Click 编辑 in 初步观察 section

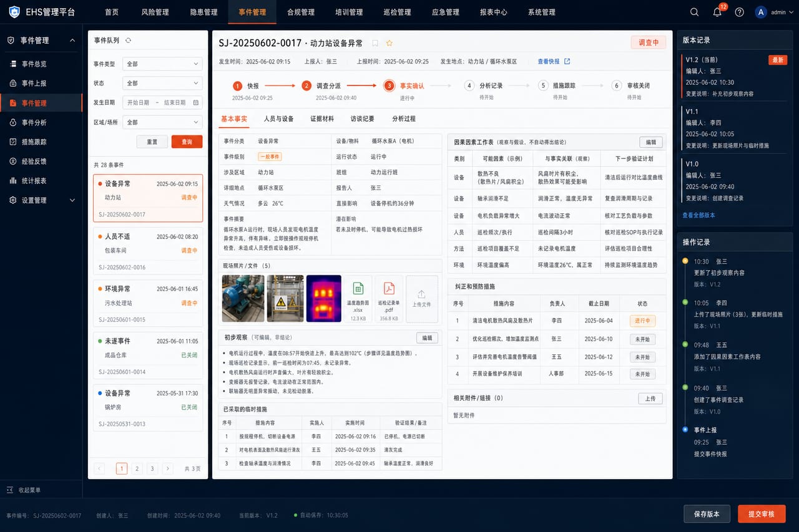427,338
